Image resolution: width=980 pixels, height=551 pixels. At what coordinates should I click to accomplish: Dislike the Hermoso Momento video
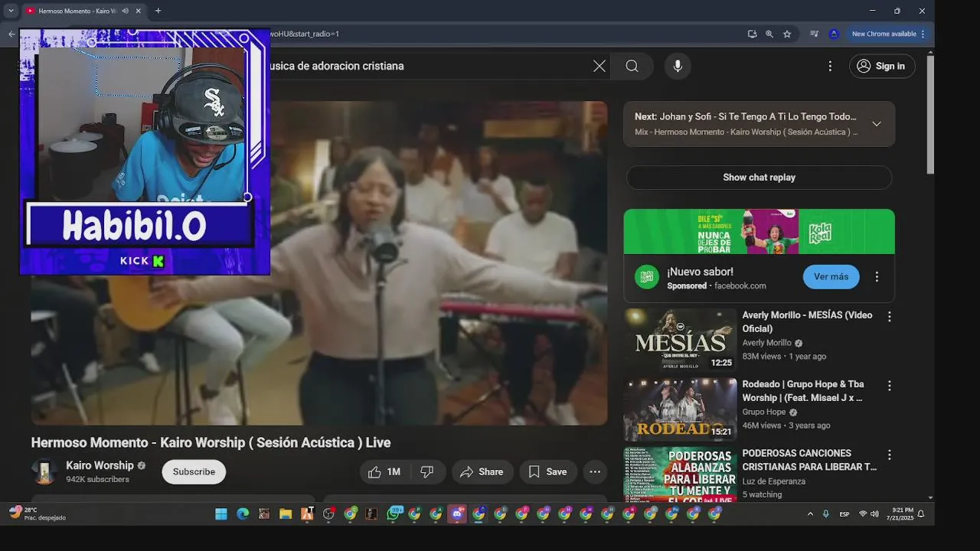point(427,472)
